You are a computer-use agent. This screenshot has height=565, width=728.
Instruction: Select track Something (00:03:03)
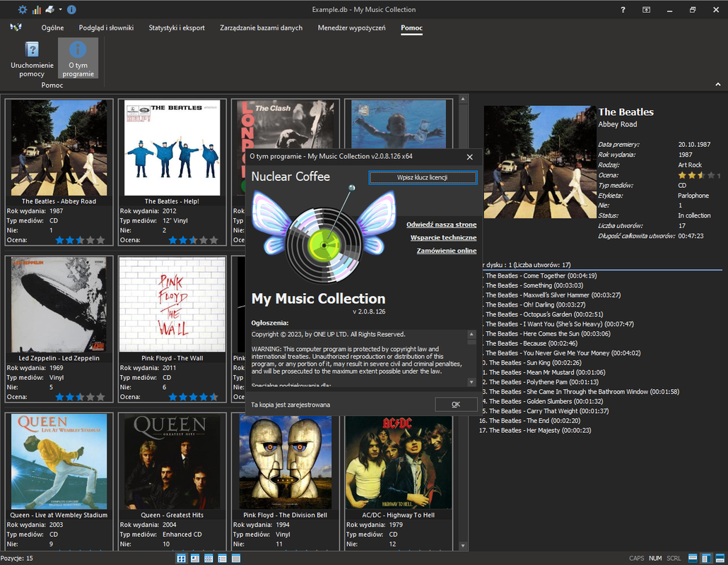(534, 285)
